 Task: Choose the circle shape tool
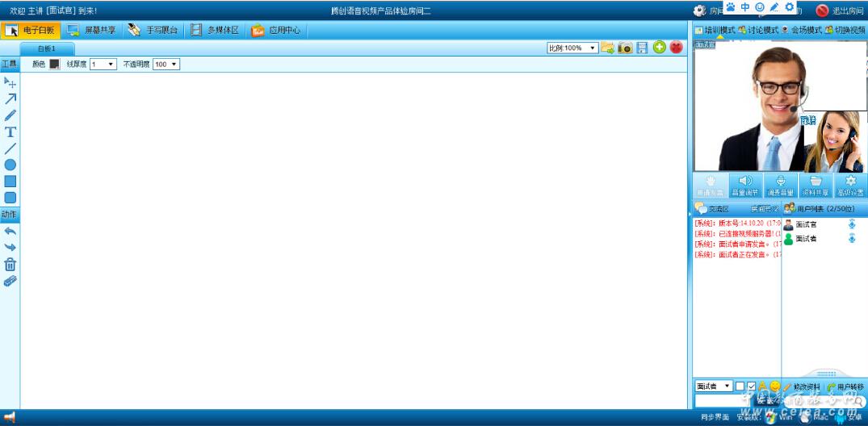(x=10, y=165)
